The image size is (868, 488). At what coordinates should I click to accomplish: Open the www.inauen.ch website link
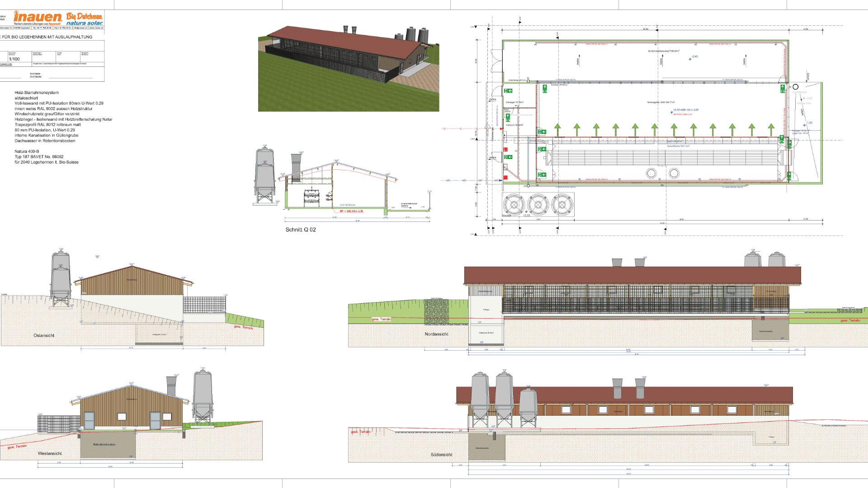pos(96,28)
